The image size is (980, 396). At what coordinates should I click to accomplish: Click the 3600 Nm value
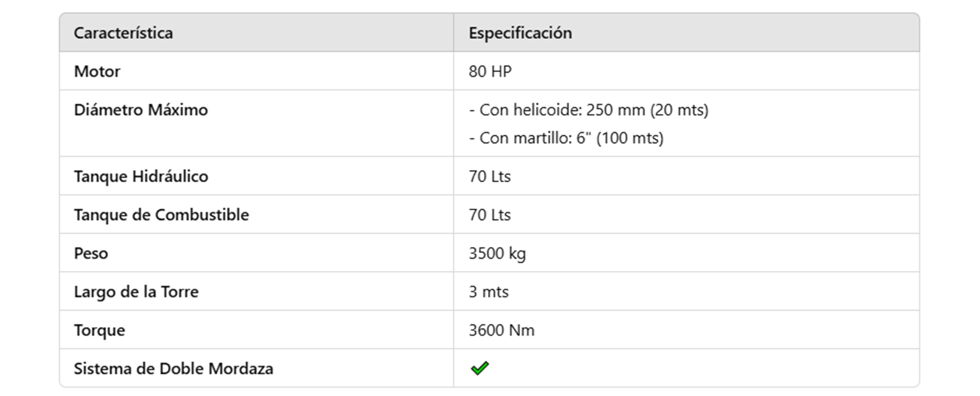pos(501,331)
